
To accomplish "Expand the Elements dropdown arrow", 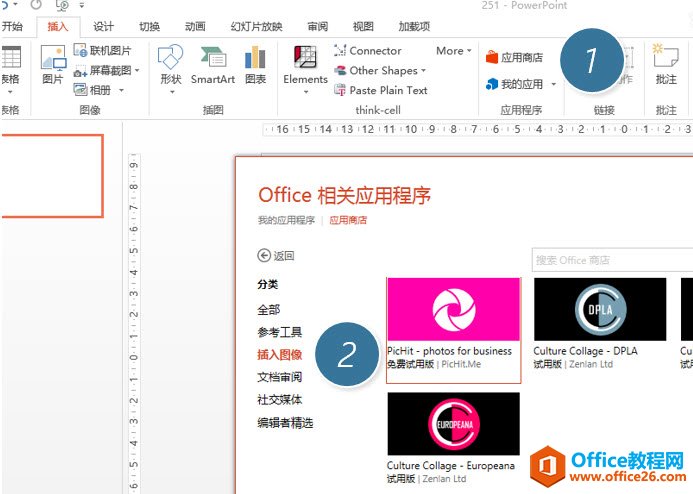I will [x=305, y=92].
